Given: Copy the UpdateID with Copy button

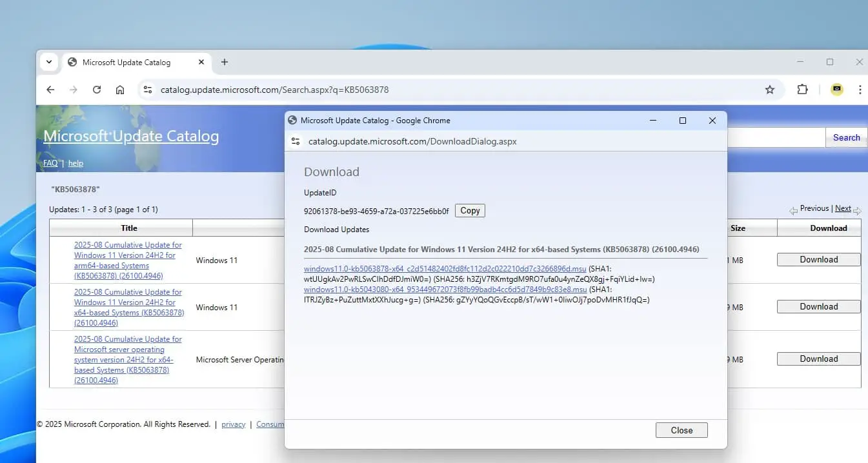Looking at the screenshot, I should [x=470, y=210].
